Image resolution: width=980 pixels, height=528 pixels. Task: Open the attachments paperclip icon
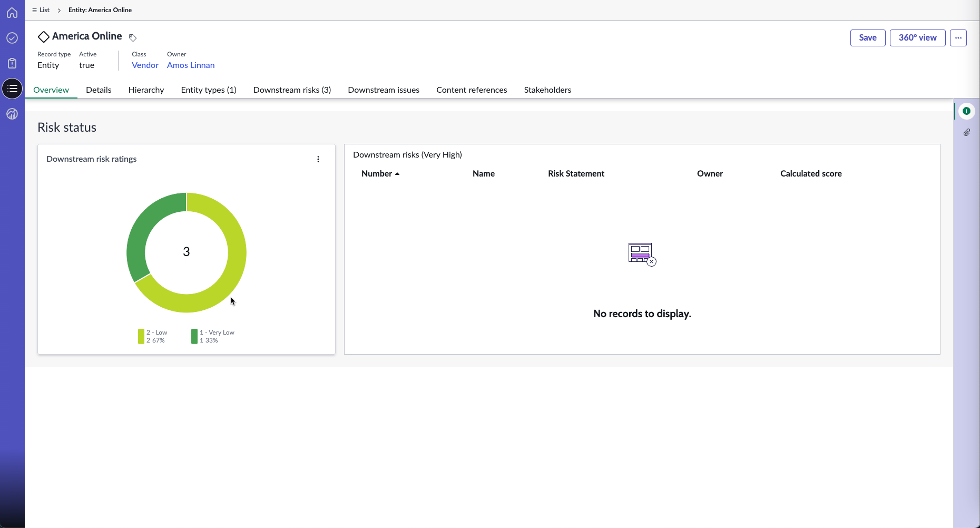967,132
